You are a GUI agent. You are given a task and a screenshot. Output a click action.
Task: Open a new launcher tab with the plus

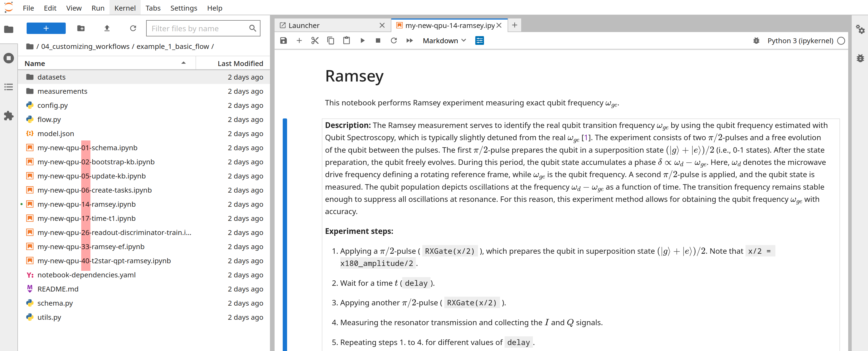(515, 25)
